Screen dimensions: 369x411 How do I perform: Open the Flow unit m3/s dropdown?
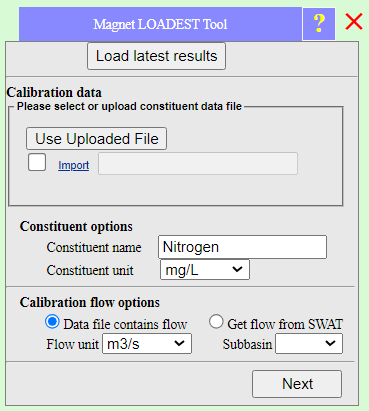click(147, 343)
